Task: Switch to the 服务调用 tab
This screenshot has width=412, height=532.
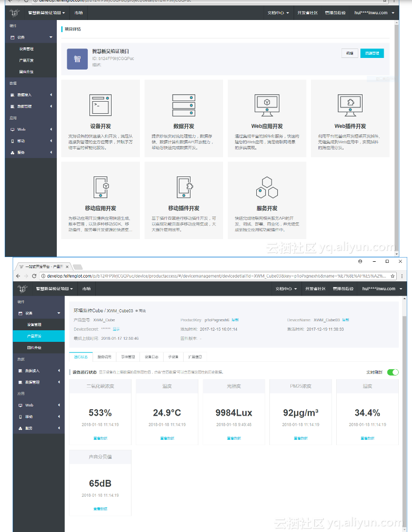Action: coord(104,357)
